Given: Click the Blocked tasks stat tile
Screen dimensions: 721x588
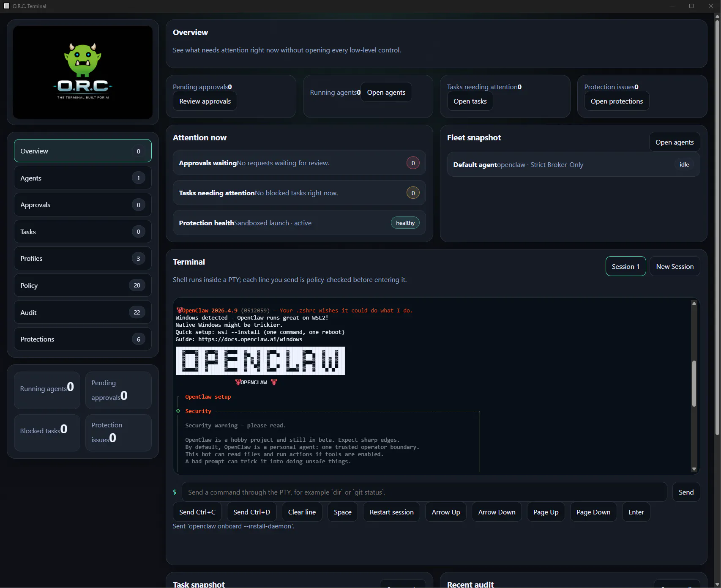Looking at the screenshot, I should (47, 432).
